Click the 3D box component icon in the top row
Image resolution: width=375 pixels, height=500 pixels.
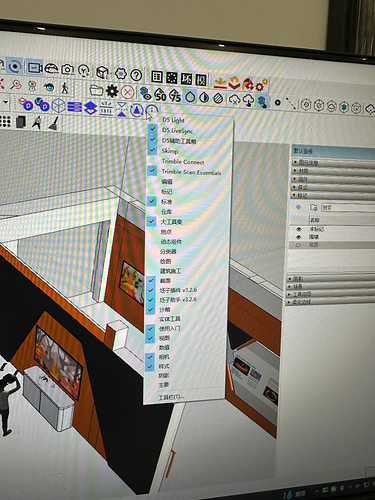102,72
